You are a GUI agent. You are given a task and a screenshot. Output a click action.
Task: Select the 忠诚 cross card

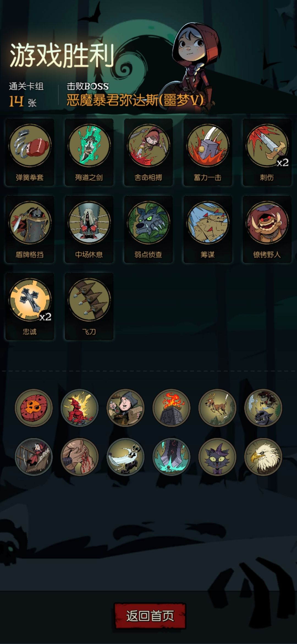click(30, 306)
